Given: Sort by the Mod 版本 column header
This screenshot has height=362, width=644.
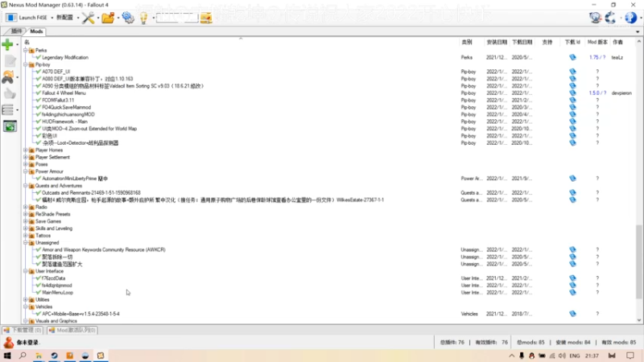Looking at the screenshot, I should 597,42.
